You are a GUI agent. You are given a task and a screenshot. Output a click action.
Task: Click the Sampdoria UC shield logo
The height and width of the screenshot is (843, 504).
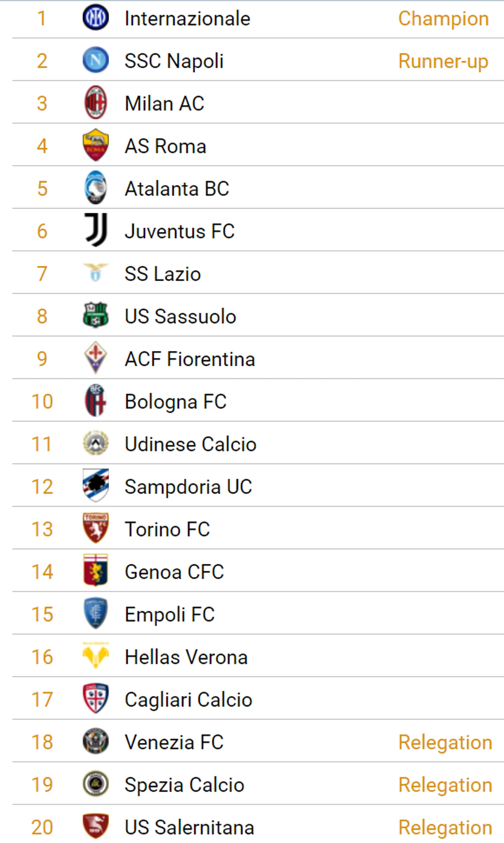click(x=96, y=486)
